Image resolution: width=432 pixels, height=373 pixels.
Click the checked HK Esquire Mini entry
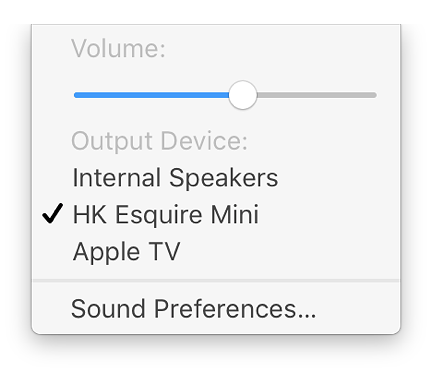point(216,214)
